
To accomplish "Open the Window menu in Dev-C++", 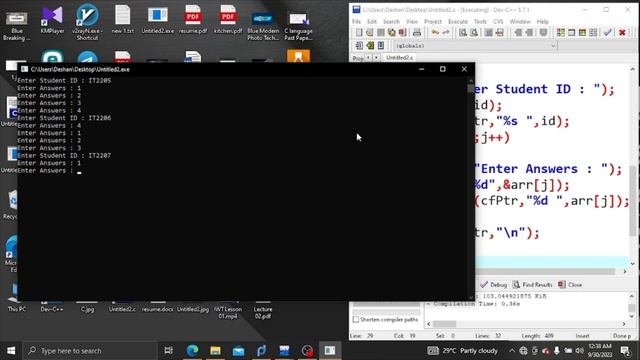I will click(x=520, y=21).
